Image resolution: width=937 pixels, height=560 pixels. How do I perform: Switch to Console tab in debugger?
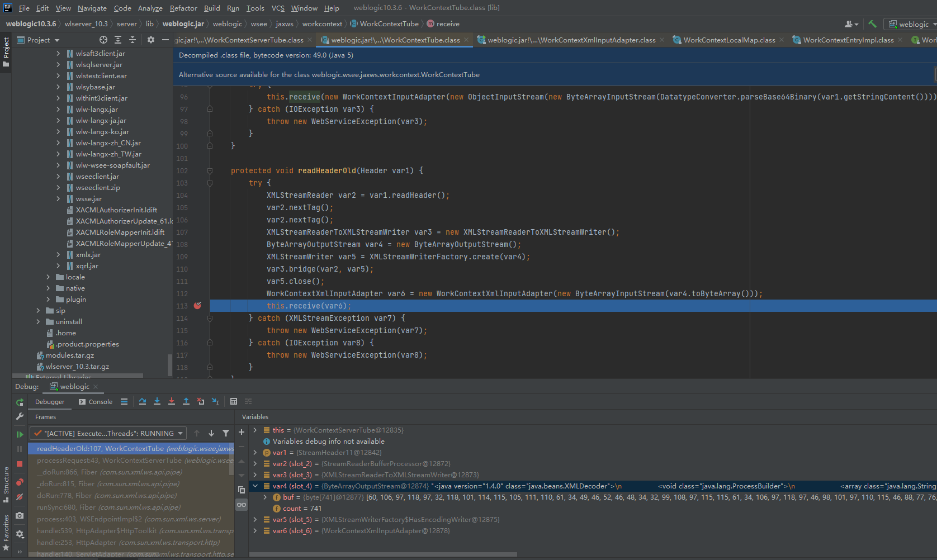pos(95,402)
